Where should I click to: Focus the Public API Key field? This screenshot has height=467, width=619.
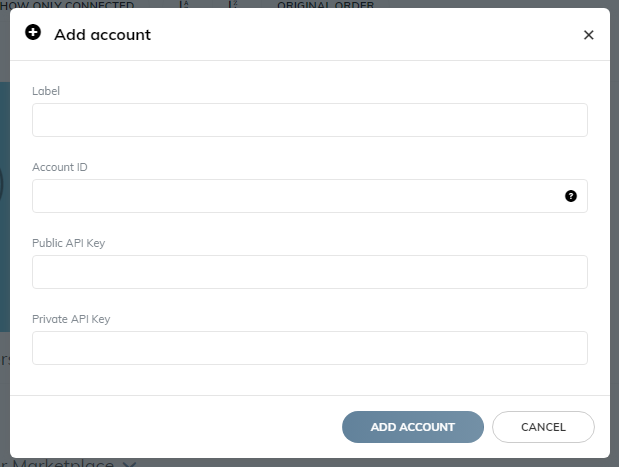(310, 272)
